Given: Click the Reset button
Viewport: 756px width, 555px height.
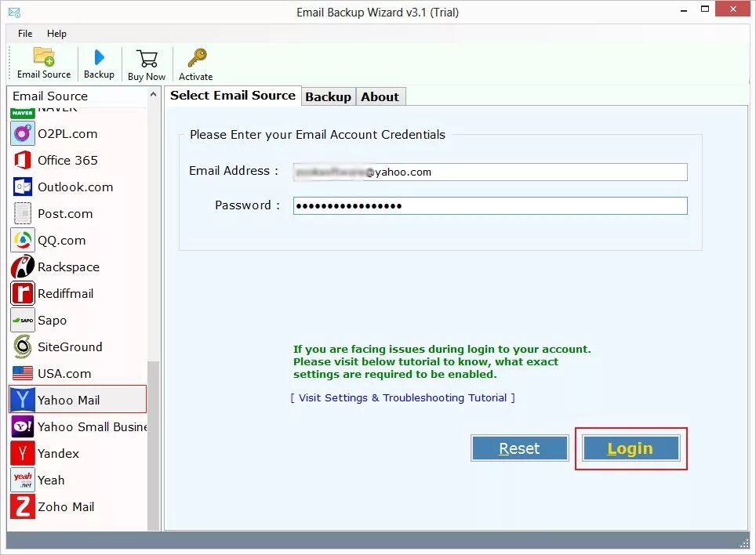Looking at the screenshot, I should (x=519, y=448).
